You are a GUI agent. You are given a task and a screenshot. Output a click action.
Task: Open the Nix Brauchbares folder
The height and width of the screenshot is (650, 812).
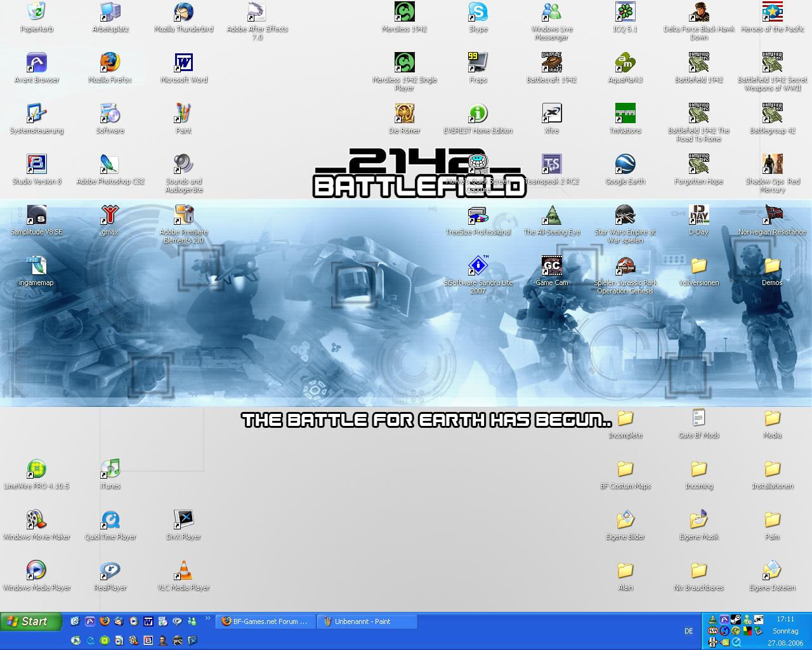[699, 570]
